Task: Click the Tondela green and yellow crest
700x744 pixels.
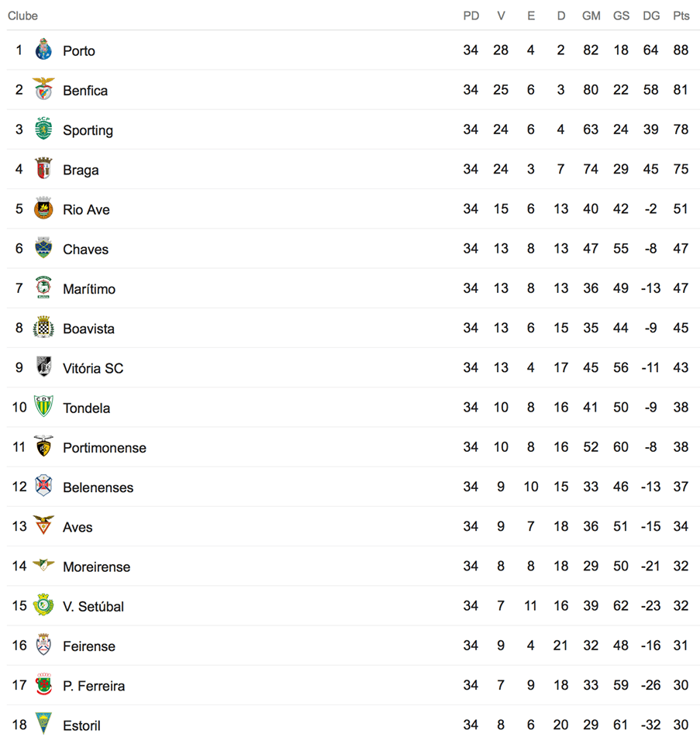Action: [43, 407]
